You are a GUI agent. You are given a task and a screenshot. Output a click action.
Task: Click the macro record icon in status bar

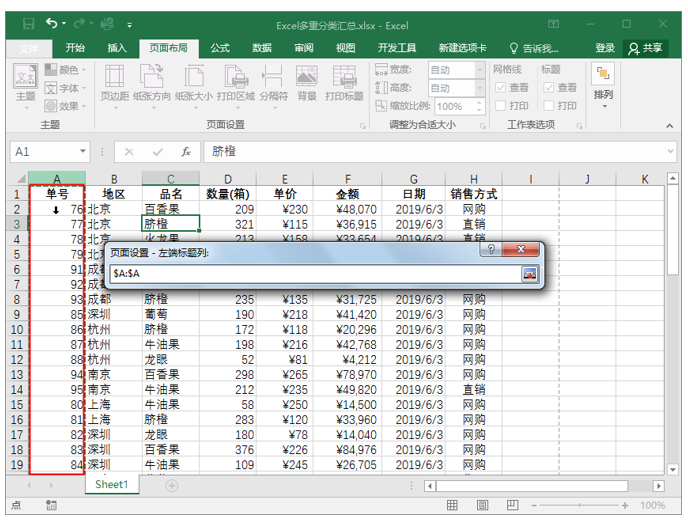click(51, 506)
